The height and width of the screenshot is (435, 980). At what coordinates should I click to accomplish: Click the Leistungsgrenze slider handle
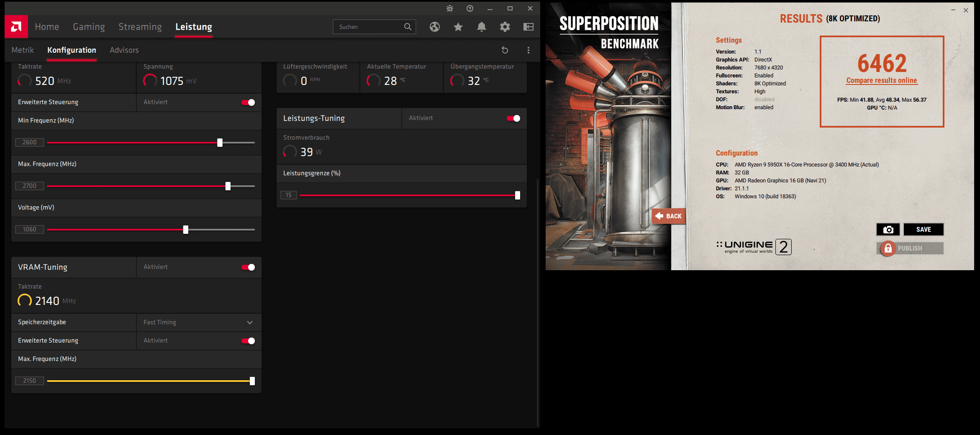pos(518,195)
